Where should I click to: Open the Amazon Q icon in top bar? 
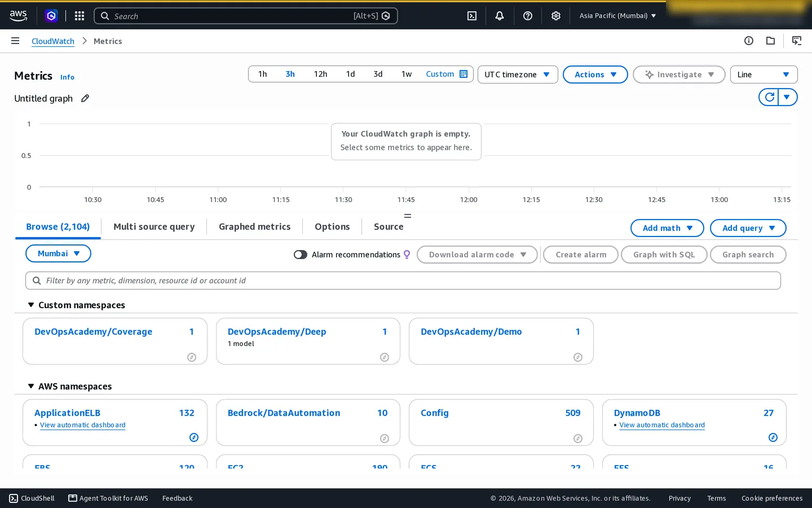[51, 16]
